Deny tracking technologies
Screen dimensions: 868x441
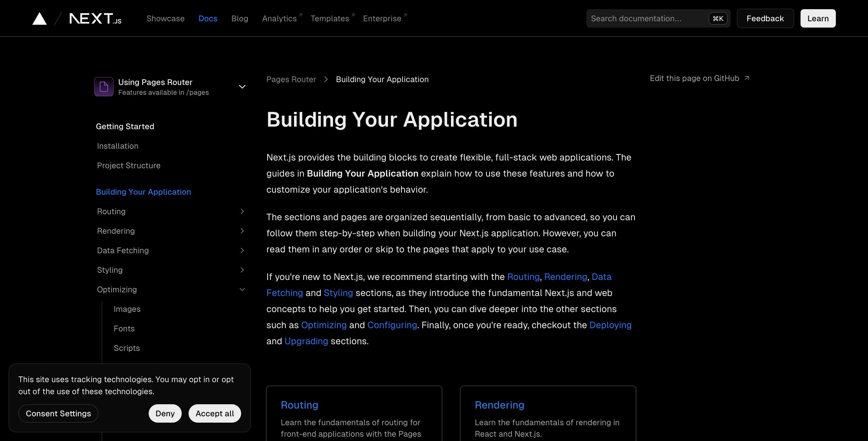point(165,413)
